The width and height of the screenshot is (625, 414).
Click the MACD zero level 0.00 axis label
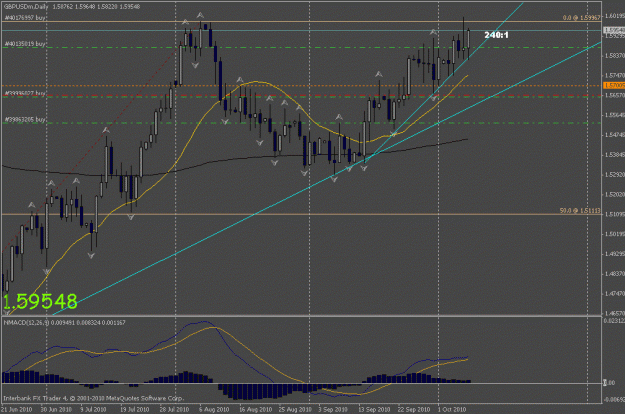[x=609, y=383]
